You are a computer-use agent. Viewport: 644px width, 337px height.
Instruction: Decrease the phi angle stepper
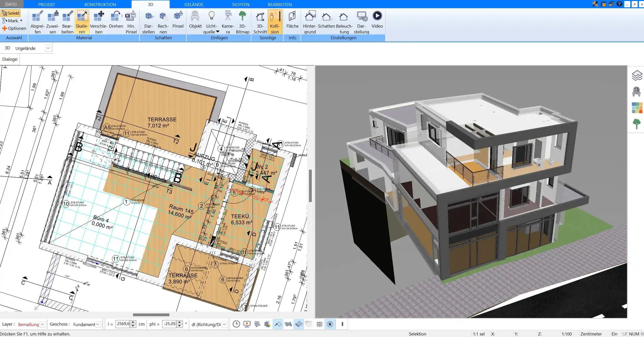point(179,326)
